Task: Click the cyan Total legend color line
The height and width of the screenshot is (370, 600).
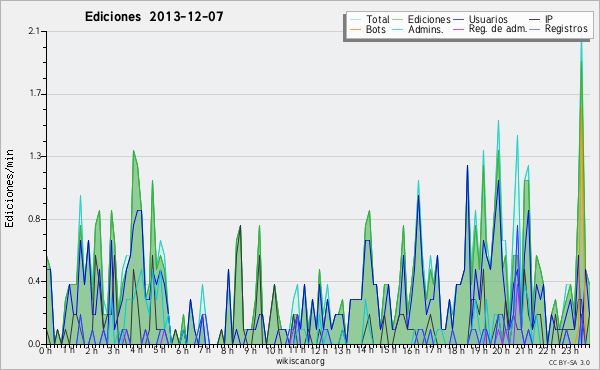Action: tap(355, 20)
